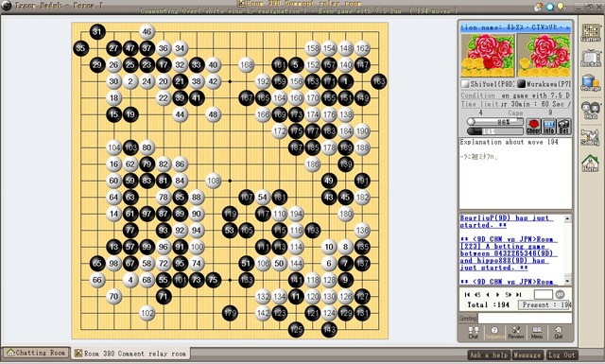Click the white player name ShiYuel
Screen dimensions: 605x364
point(492,84)
